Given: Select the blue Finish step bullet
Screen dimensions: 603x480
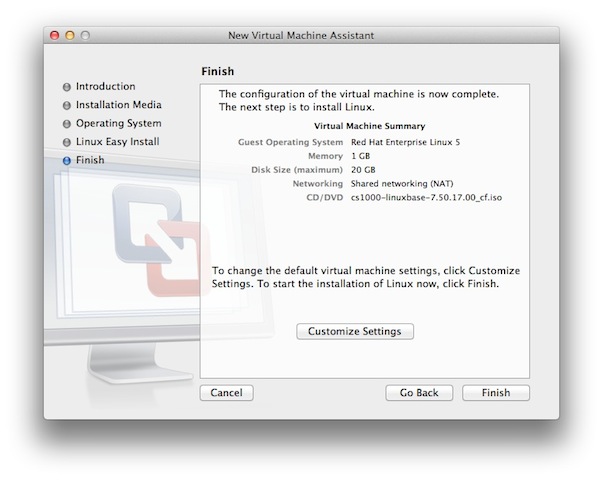Looking at the screenshot, I should coord(67,161).
